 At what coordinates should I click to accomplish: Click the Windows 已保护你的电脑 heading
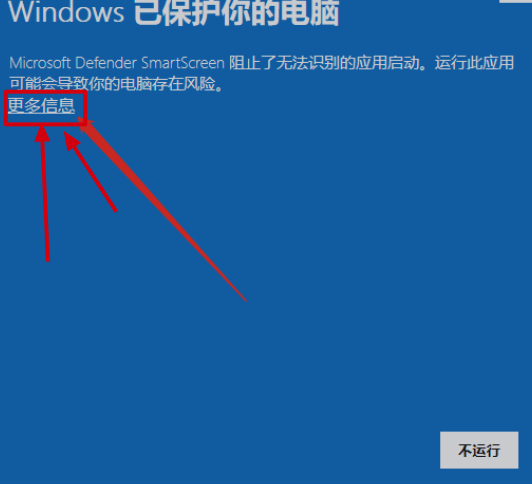tap(173, 13)
